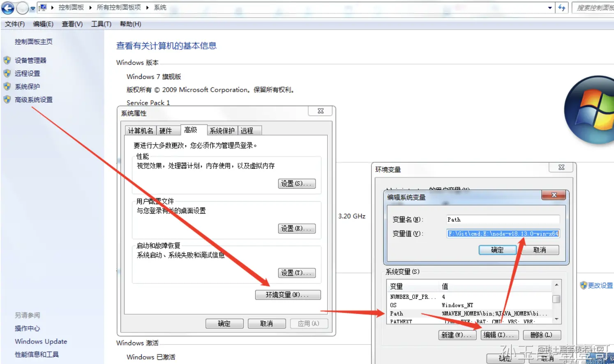Close the 环境变量 dialog
This screenshot has height=364, width=614.
(x=562, y=167)
